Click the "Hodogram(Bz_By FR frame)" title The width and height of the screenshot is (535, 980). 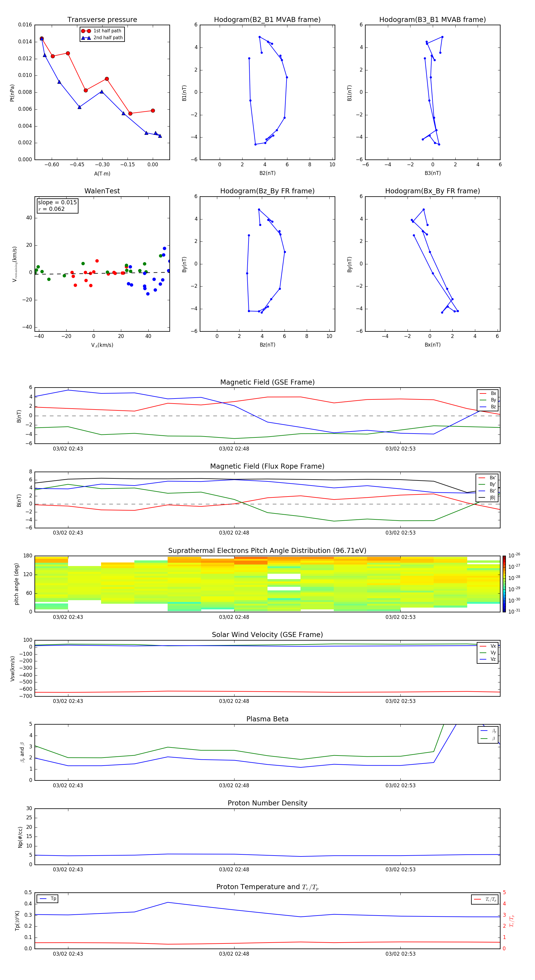267,191
